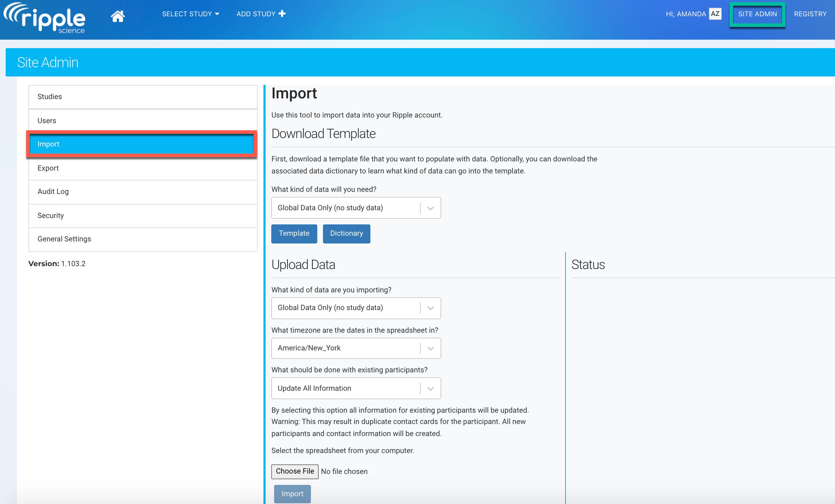Image resolution: width=835 pixels, height=504 pixels.
Task: Click the AZ user avatar badge
Action: point(715,14)
